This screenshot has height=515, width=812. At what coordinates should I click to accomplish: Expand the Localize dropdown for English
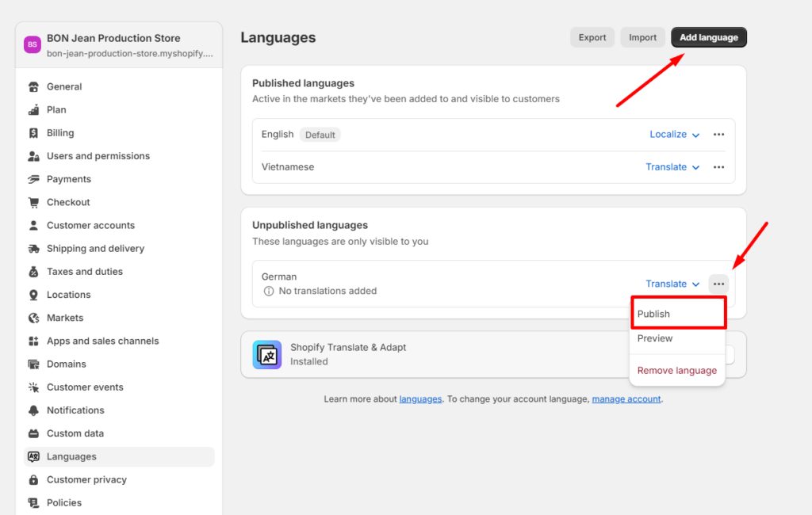tap(675, 134)
